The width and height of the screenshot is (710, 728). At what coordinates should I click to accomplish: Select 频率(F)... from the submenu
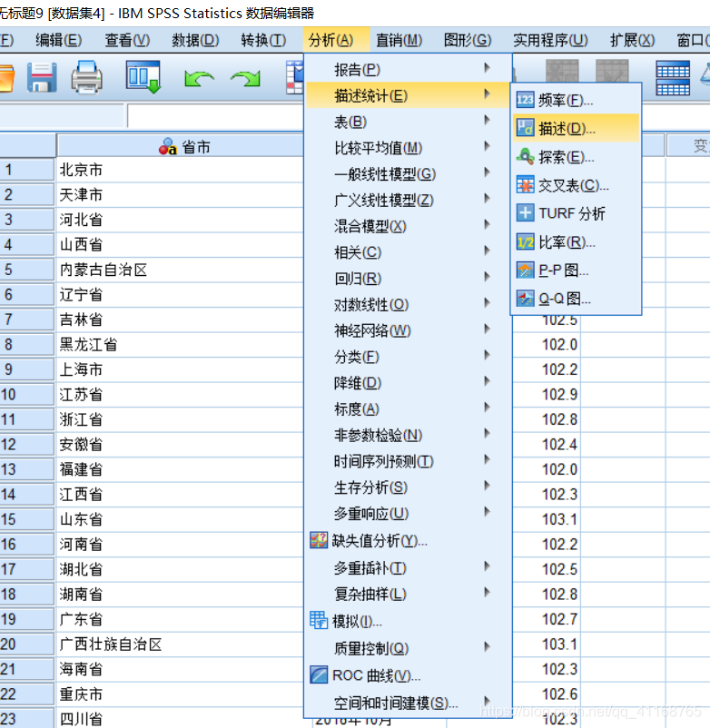coord(577,100)
